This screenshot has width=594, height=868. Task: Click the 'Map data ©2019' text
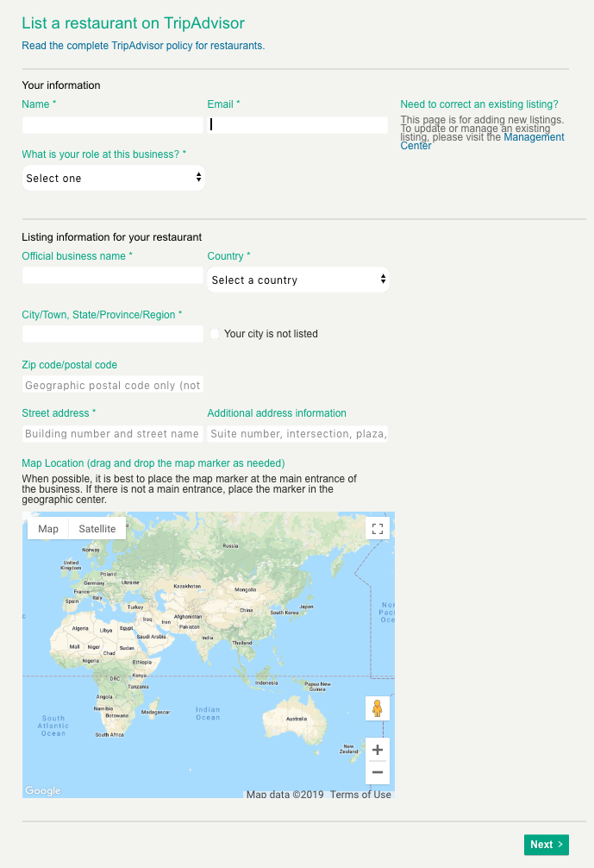click(x=284, y=794)
